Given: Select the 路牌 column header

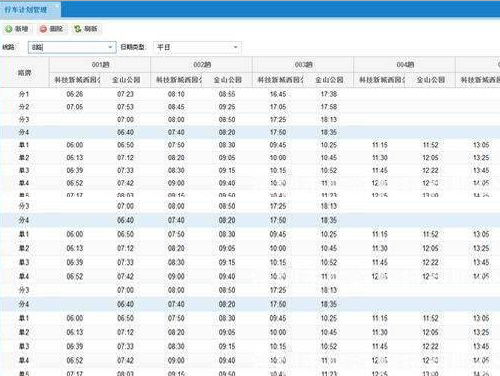Looking at the screenshot, I should click(25, 72).
